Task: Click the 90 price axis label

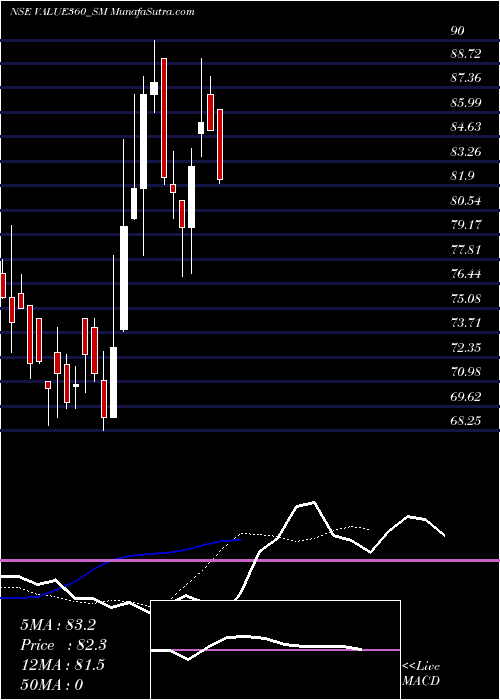Action: pos(458,30)
